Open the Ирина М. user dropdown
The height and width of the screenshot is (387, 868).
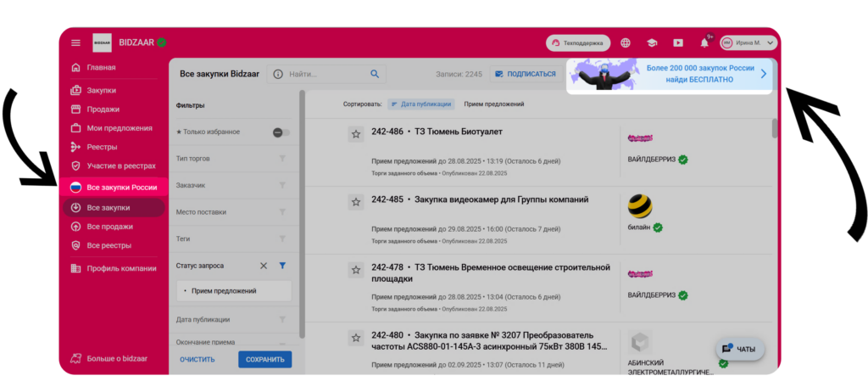pos(748,42)
